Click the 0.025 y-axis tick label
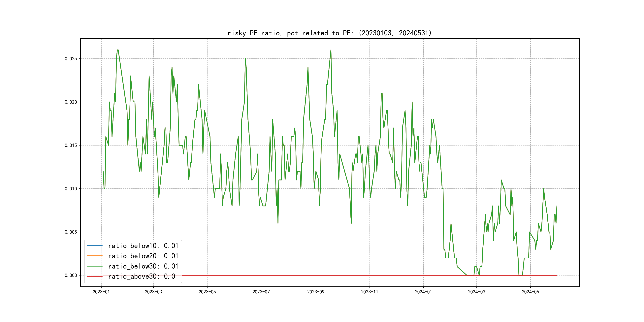This screenshot has width=644, height=322. [71, 59]
